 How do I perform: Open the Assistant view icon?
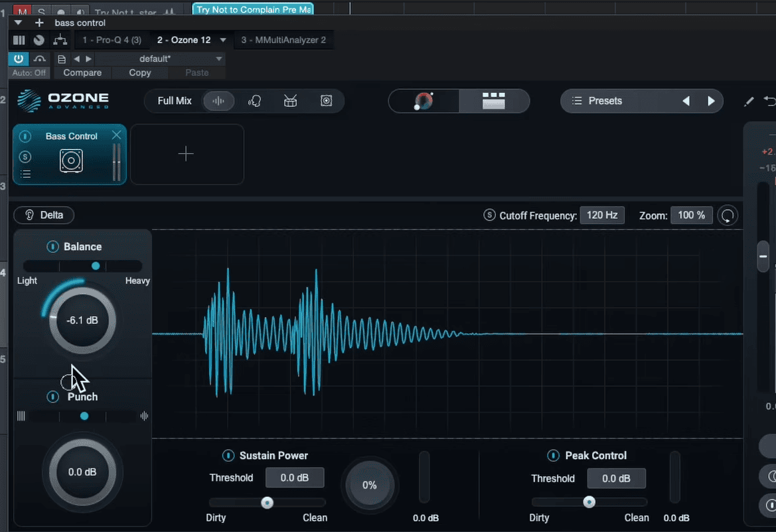[x=424, y=101]
